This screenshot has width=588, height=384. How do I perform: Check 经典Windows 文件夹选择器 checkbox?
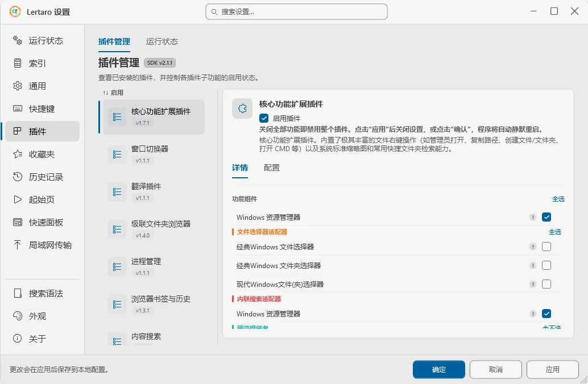(x=546, y=265)
